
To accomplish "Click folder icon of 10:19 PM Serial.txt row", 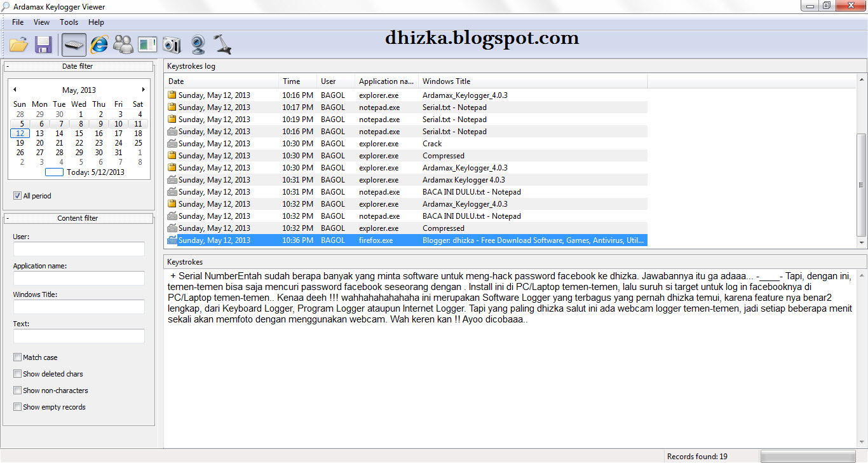I will pyautogui.click(x=172, y=119).
